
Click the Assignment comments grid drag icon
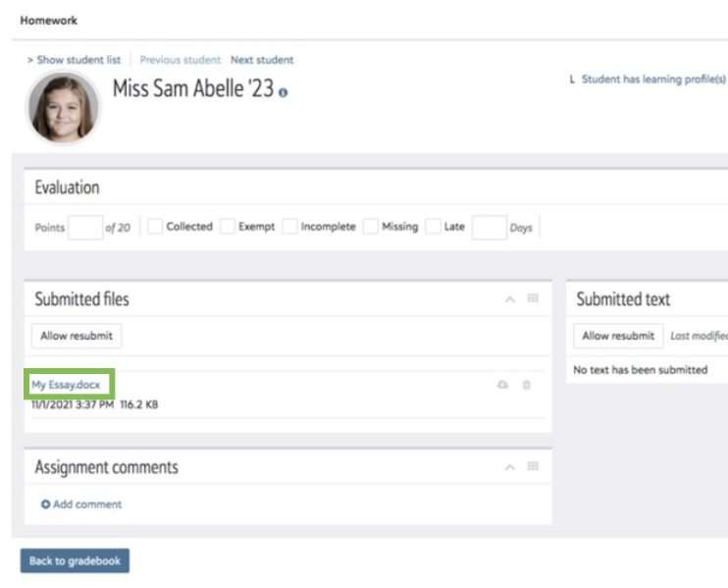[533, 466]
